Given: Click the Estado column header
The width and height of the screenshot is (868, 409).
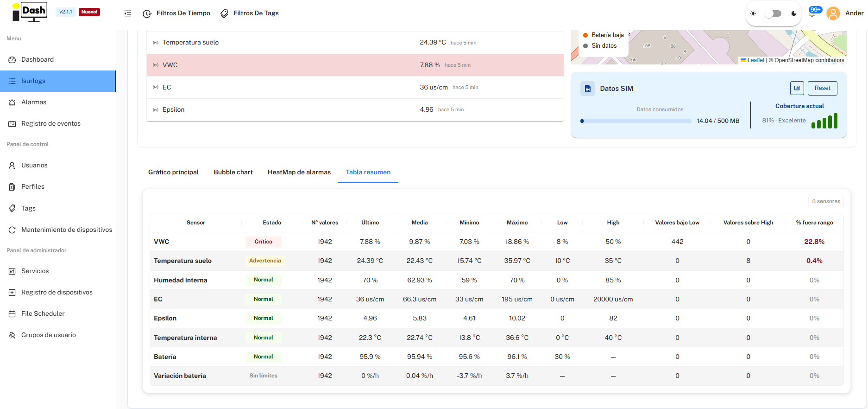Looking at the screenshot, I should 272,223.
